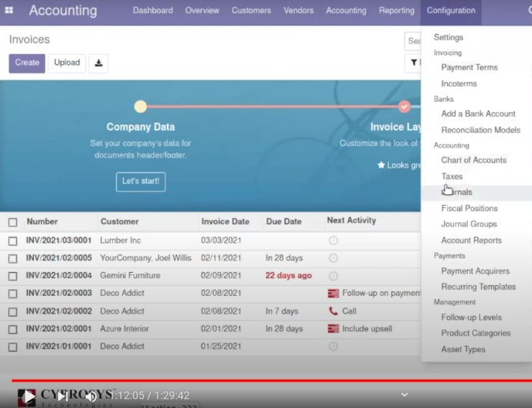
Task: Click the Search input field
Action: pyautogui.click(x=413, y=41)
